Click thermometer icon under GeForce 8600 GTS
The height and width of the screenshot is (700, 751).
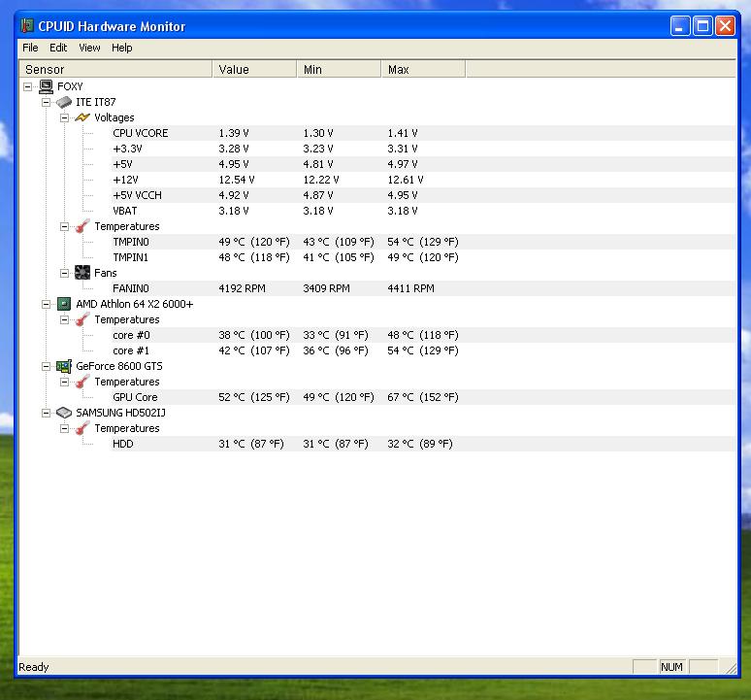[82, 382]
